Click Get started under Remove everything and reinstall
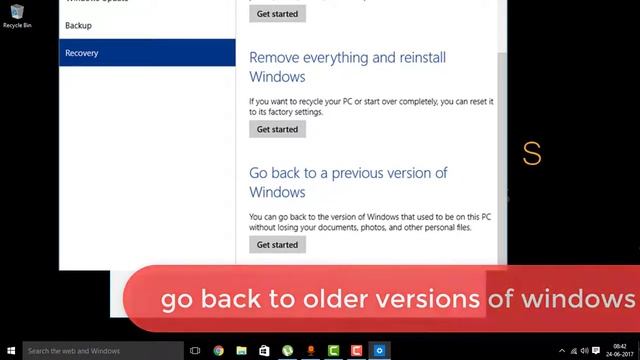The height and width of the screenshot is (360, 640). (278, 129)
